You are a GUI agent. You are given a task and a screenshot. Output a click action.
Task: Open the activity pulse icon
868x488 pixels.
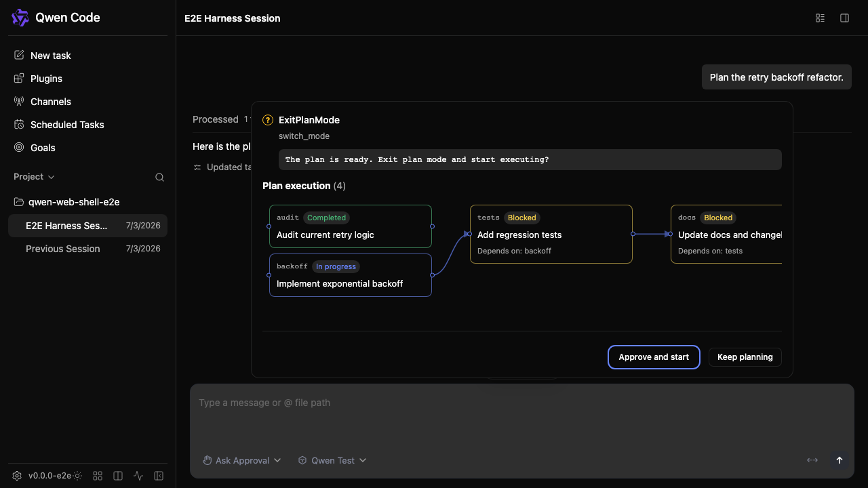point(138,476)
